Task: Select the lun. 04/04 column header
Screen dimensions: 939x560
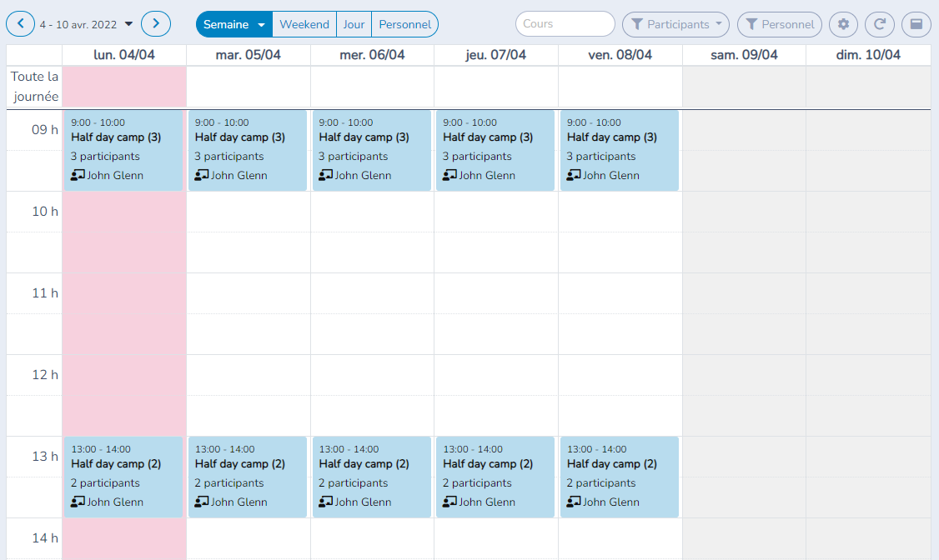Action: [x=124, y=55]
